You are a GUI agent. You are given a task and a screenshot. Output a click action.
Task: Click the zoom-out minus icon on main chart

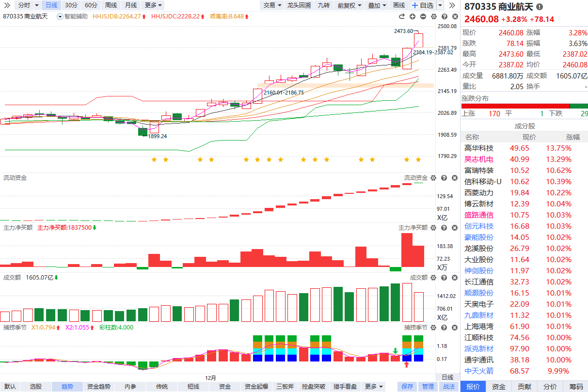pyautogui.click(x=423, y=16)
